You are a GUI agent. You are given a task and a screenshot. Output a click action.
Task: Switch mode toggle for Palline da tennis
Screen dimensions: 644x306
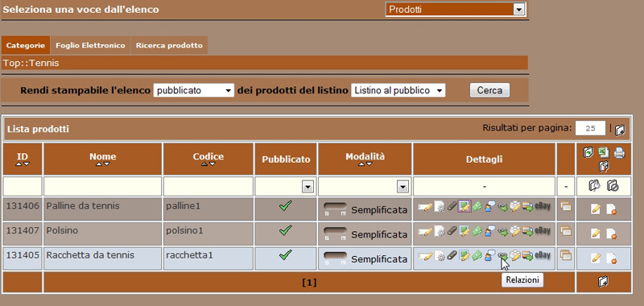(x=335, y=209)
